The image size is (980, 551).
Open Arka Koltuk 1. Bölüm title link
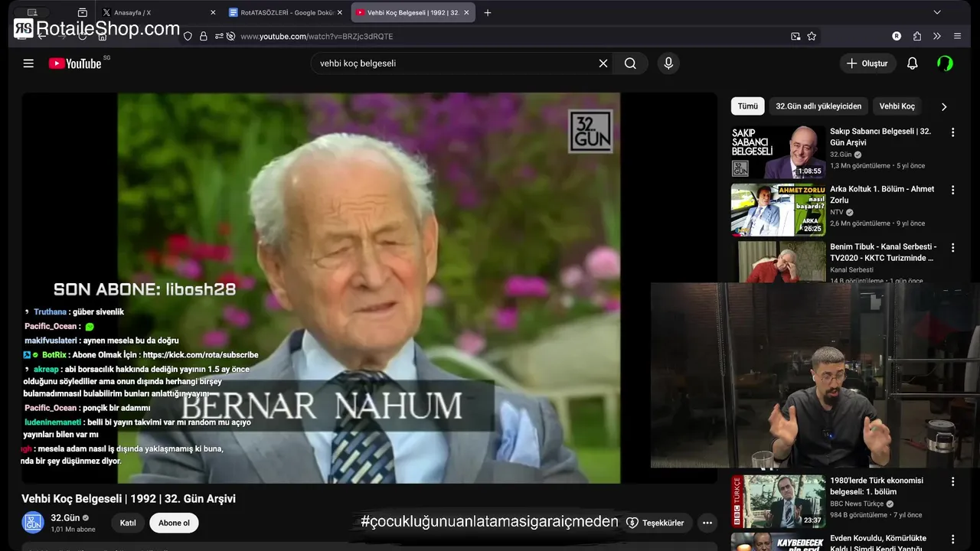tap(882, 194)
